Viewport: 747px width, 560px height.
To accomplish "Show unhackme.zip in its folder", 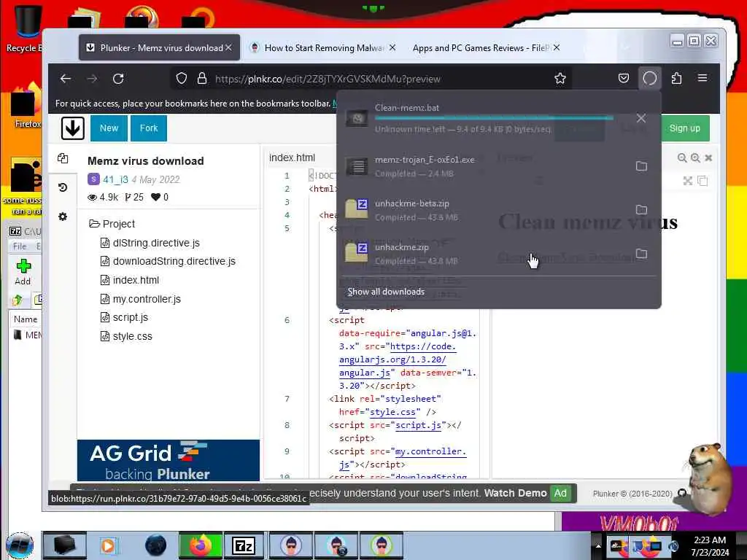I will point(642,253).
